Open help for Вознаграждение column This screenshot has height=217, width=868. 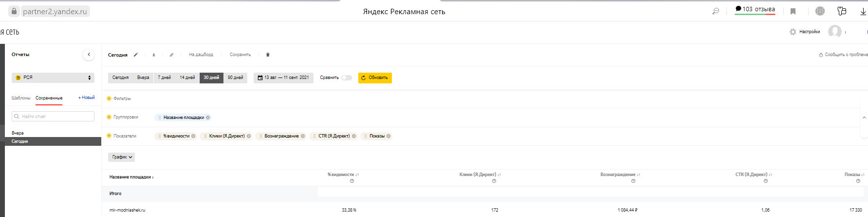633,181
